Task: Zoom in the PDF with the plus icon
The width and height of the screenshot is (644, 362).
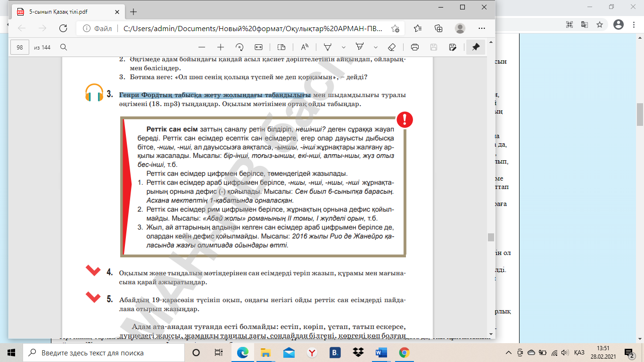Action: click(x=220, y=47)
